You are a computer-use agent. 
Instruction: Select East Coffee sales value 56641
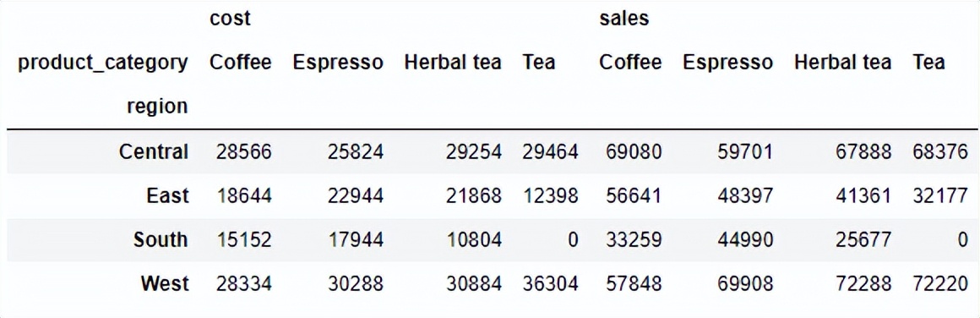(634, 195)
